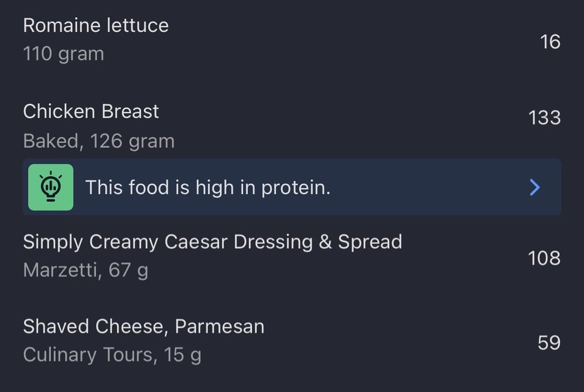Image resolution: width=584 pixels, height=392 pixels.
Task: Tap the Culinary Tours brand name
Action: point(89,355)
